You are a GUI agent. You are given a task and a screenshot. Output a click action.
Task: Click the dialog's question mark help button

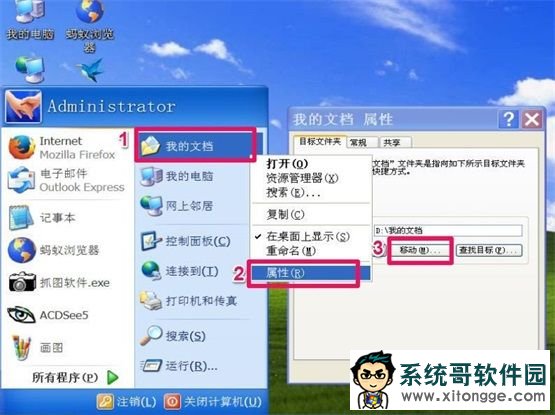tap(508, 119)
